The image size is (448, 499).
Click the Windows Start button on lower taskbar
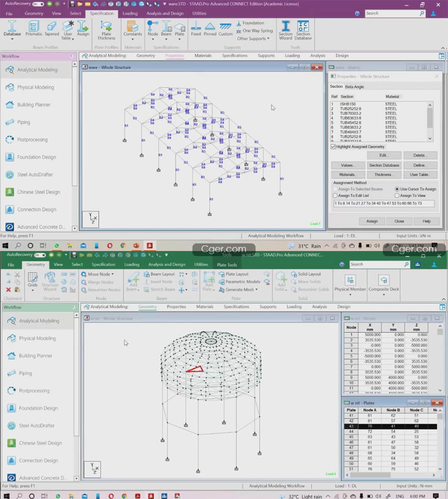[7, 496]
